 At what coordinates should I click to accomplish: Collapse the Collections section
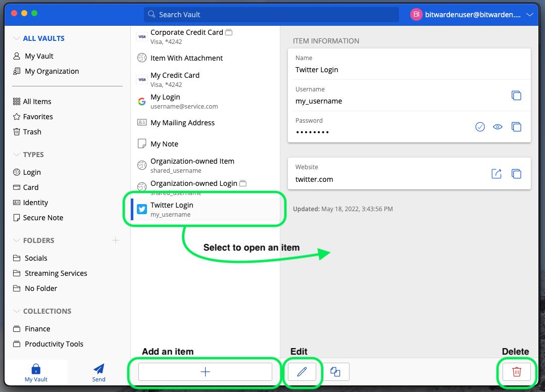pos(16,311)
